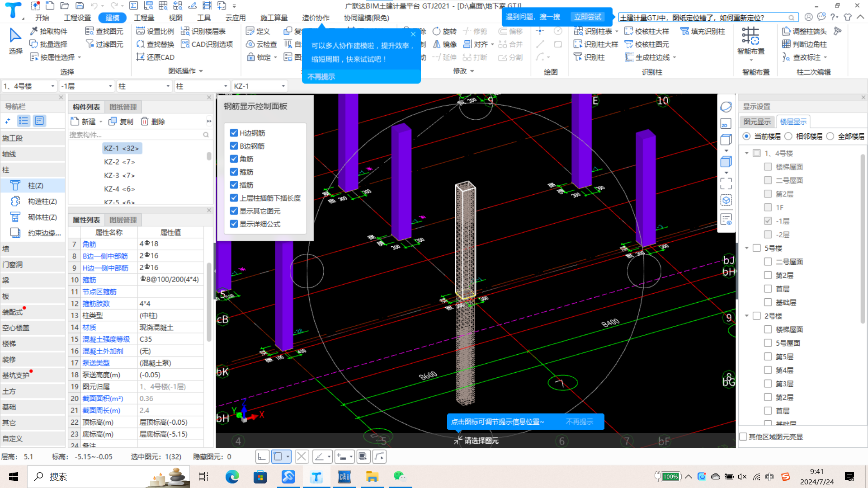The width and height of the screenshot is (868, 488).
Task: Switch to 图纸管理 tab
Action: 123,107
